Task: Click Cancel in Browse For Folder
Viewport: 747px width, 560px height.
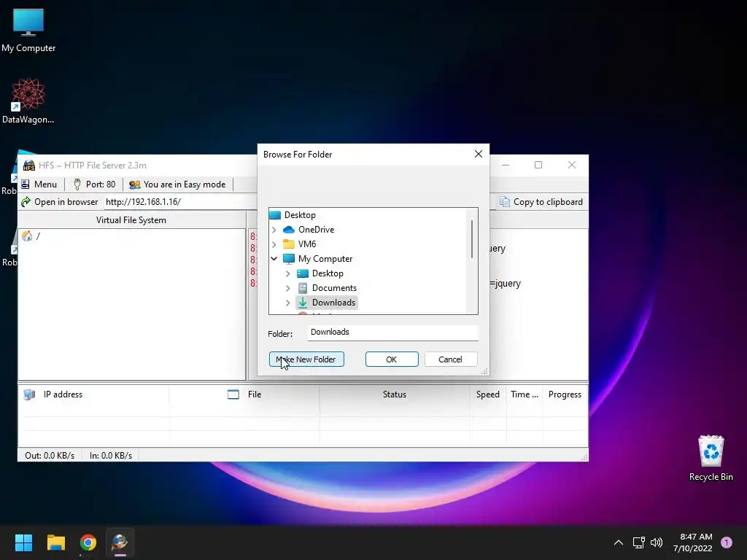Action: (450, 359)
